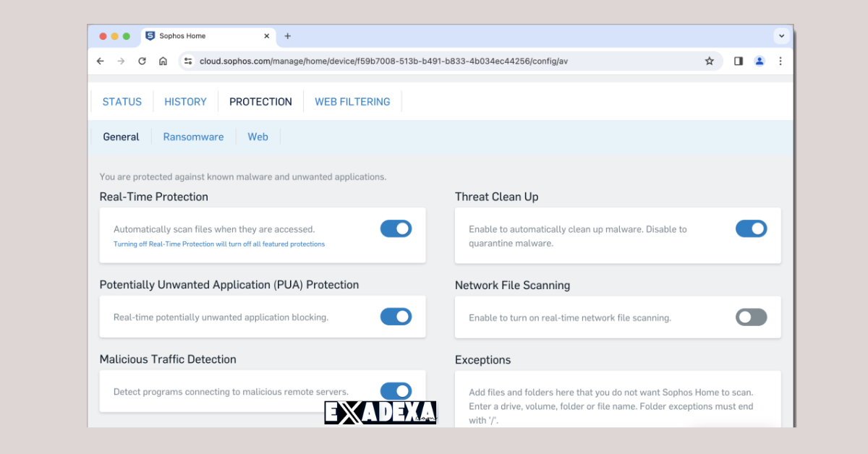Bookmark the page with the star icon

click(x=710, y=61)
